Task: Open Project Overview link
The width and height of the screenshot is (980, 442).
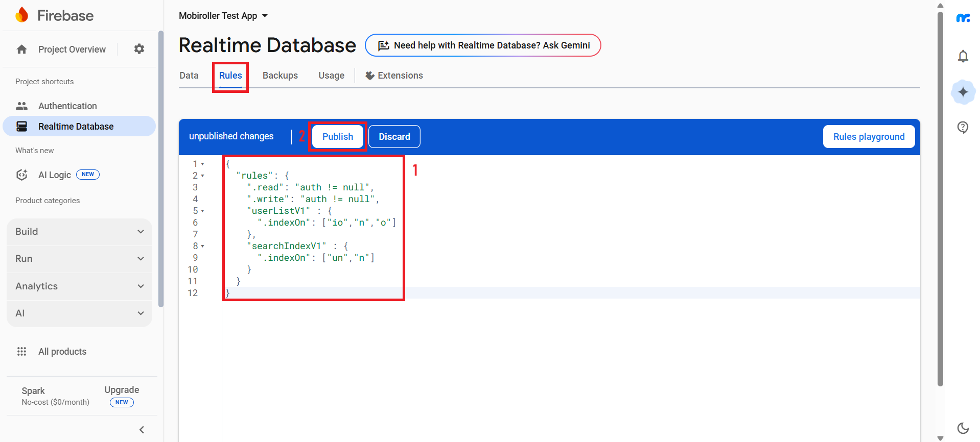Action: [x=72, y=50]
